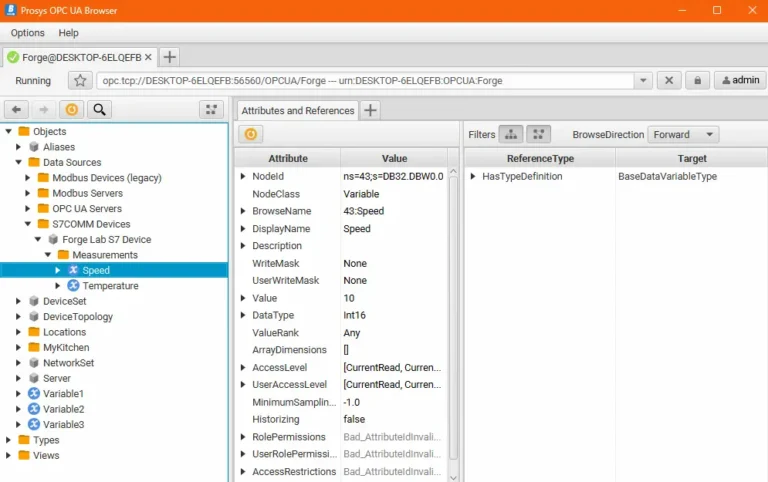The width and height of the screenshot is (768, 482).
Task: Expand the DataType attribute row
Action: coord(243,315)
